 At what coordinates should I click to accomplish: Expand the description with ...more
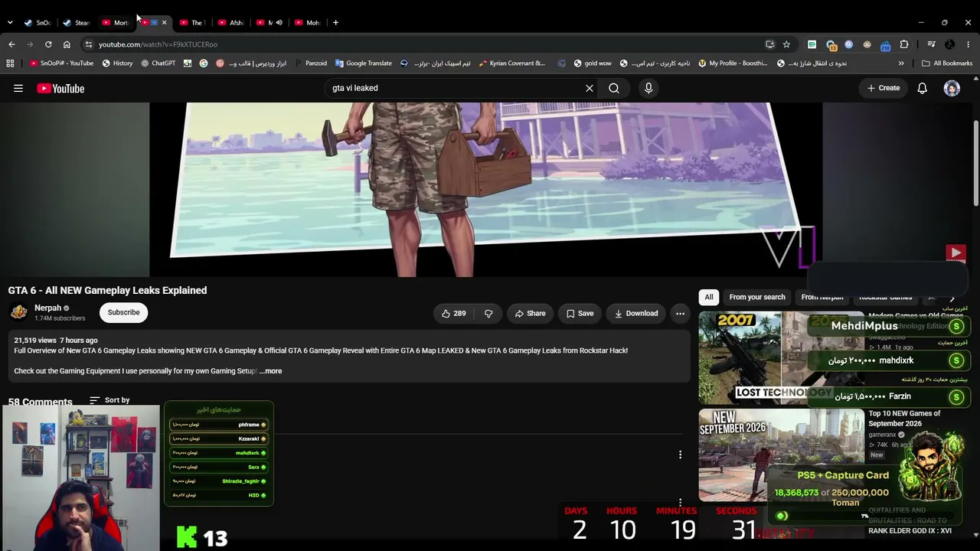[x=270, y=371]
